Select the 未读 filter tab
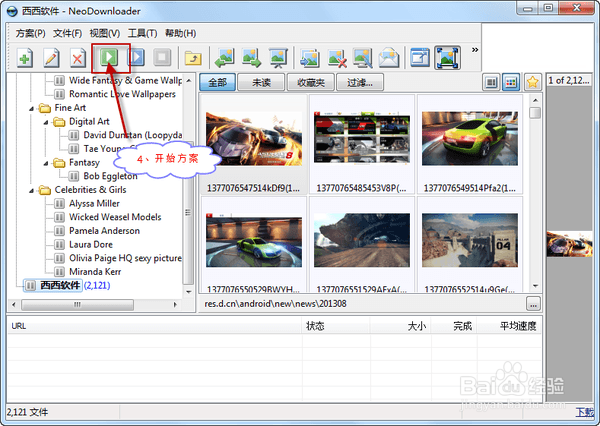Screen dimensions: 600x426 [261, 82]
